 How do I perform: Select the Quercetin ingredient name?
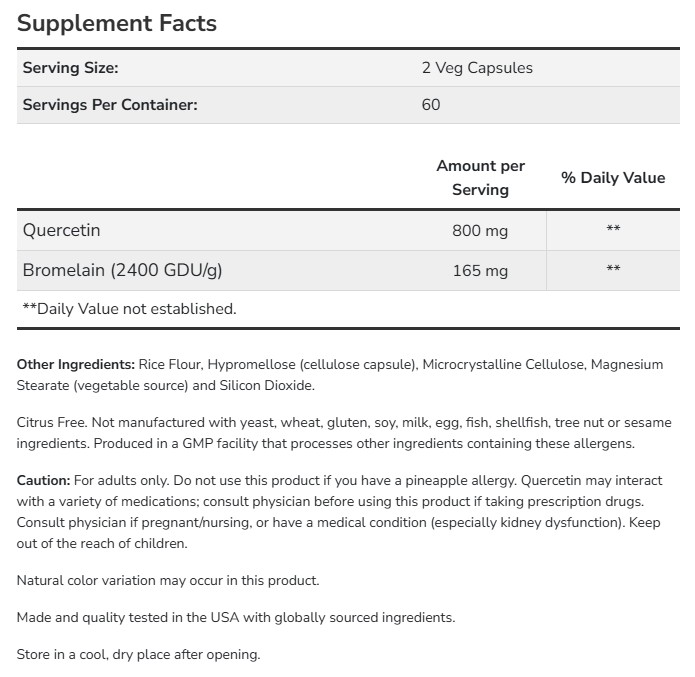[61, 231]
